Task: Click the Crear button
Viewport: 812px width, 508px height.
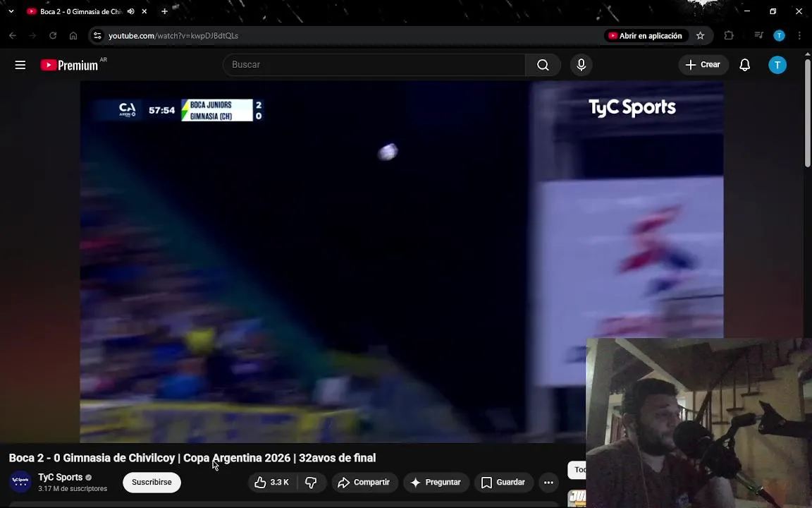Action: 703,65
